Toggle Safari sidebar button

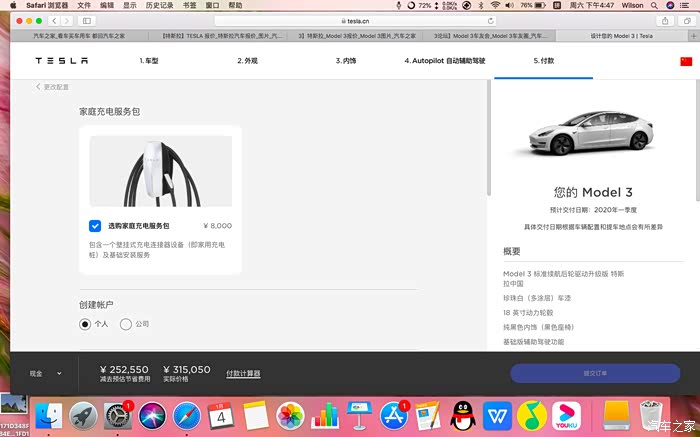point(87,20)
